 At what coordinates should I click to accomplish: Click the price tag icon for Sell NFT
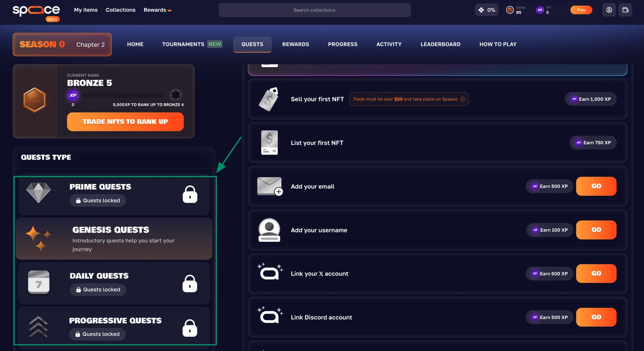click(x=269, y=99)
